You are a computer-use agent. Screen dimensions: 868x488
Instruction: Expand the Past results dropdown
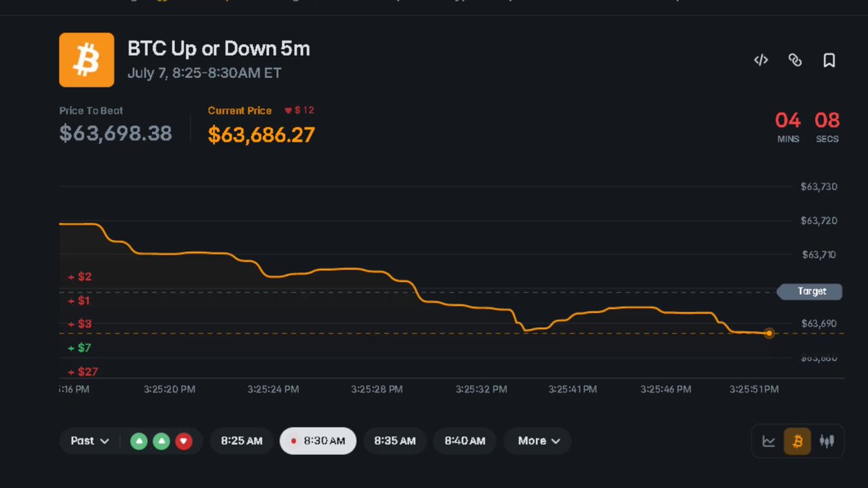[x=90, y=441]
